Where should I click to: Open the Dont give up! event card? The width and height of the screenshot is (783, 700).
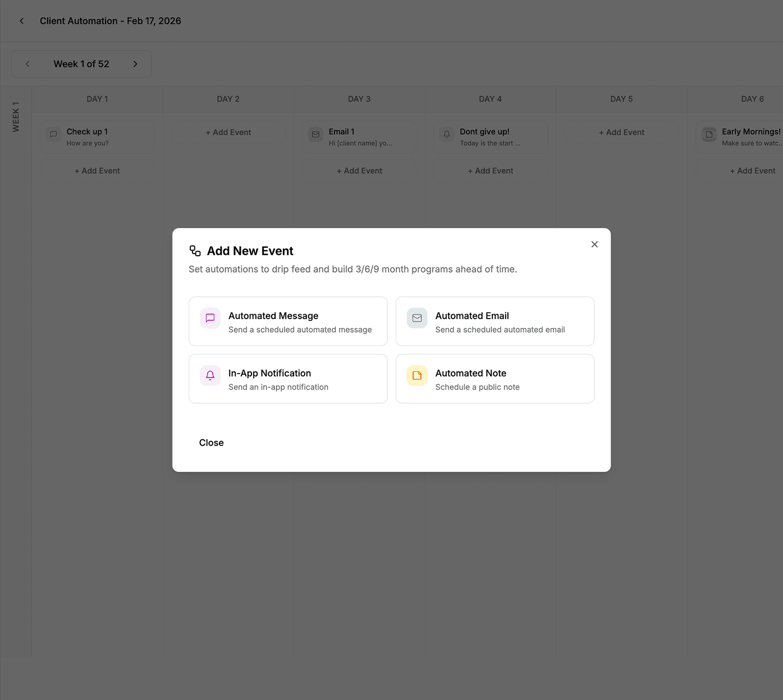[491, 137]
